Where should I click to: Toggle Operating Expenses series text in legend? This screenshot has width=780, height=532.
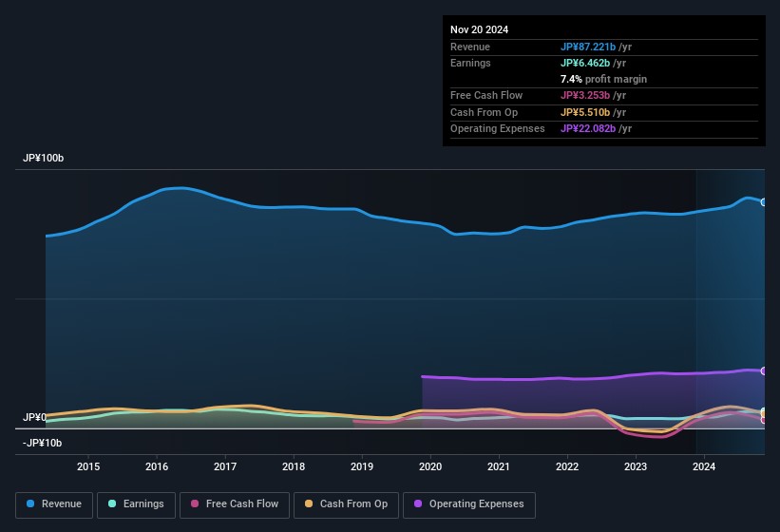pos(476,504)
